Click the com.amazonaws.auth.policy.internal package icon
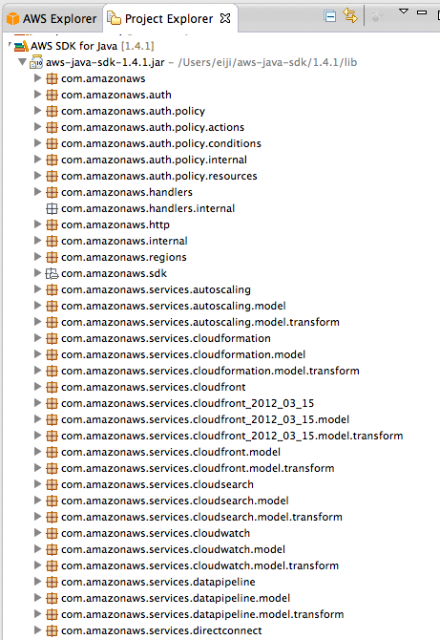 [x=52, y=160]
